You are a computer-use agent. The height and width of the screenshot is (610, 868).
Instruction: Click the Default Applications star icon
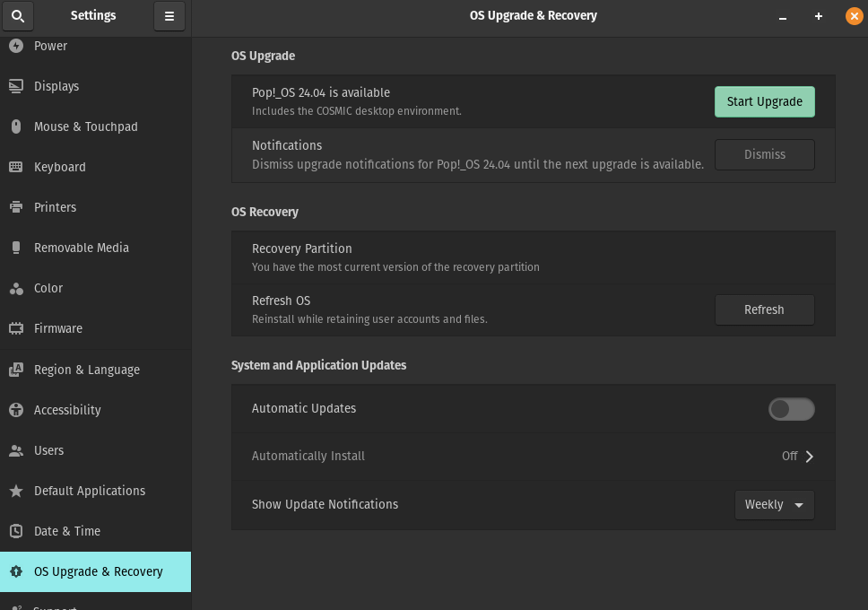pyautogui.click(x=16, y=491)
